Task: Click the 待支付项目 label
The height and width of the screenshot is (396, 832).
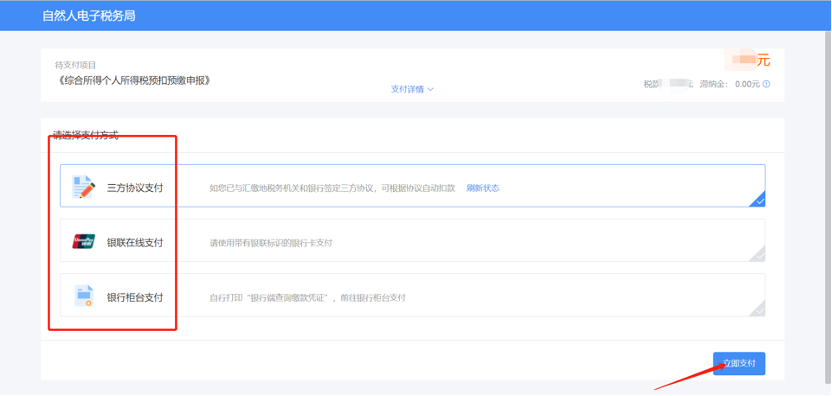Action: click(75, 65)
